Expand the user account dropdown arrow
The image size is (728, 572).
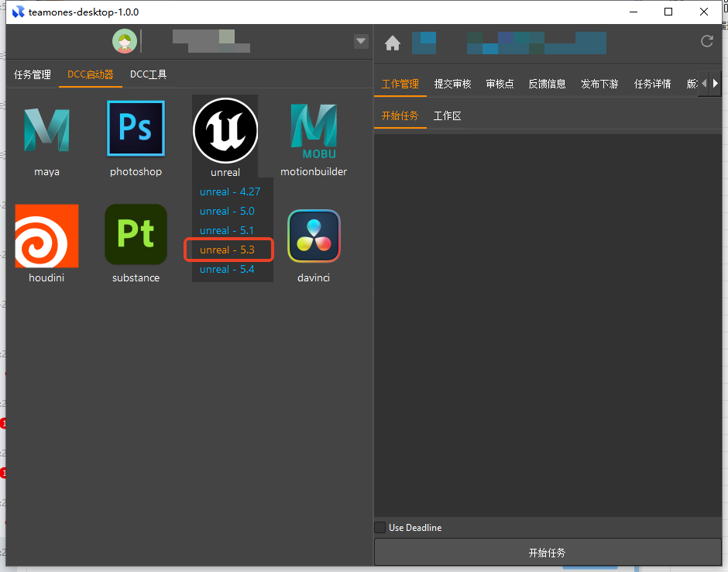coord(361,41)
